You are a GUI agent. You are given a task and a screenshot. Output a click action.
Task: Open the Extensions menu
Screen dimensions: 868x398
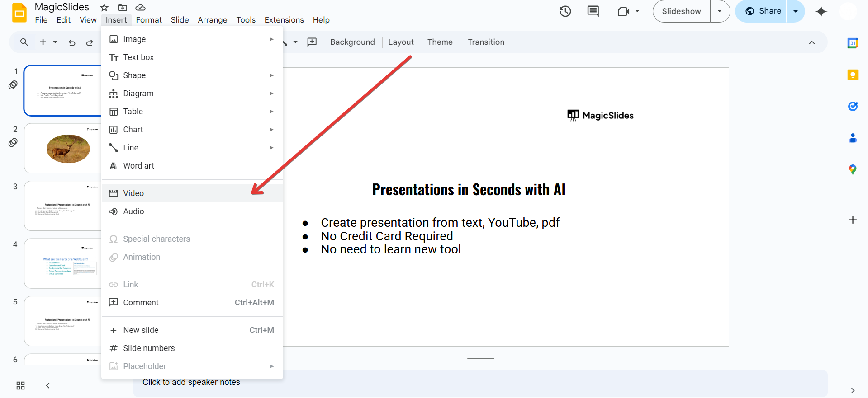[x=284, y=20]
